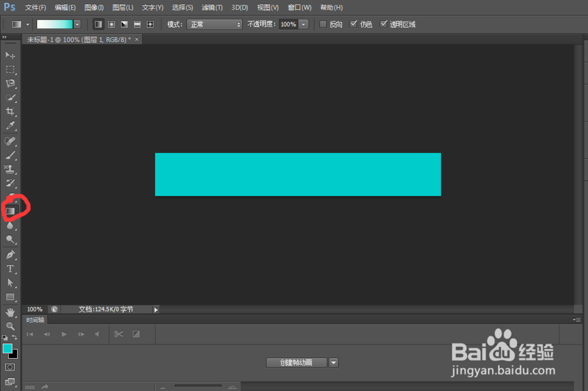Select the Gradient tool
Image resolution: width=588 pixels, height=391 pixels.
coord(10,211)
